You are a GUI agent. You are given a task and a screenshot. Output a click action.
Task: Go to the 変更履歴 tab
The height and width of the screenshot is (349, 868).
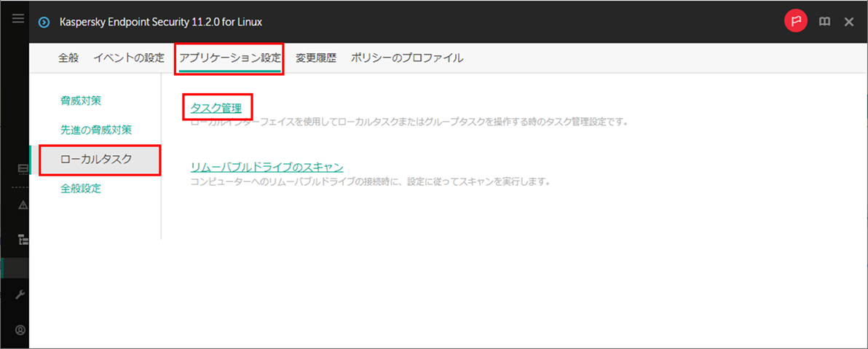pyautogui.click(x=315, y=58)
